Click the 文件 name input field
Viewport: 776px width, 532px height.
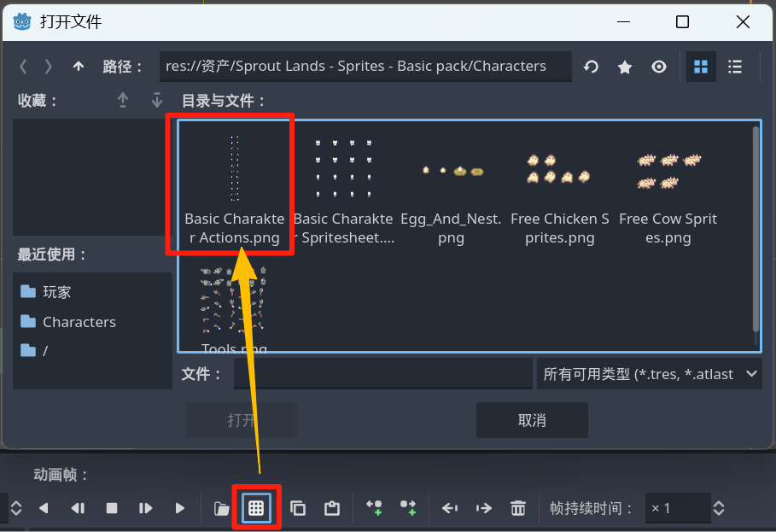[383, 374]
